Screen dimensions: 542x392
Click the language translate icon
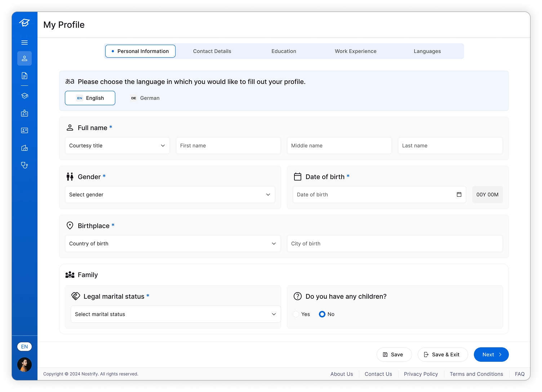[70, 81]
